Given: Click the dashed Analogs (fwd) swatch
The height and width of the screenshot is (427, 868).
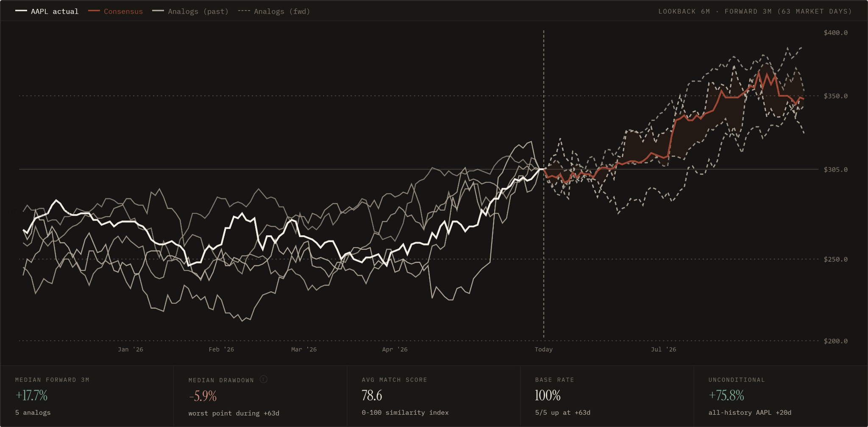Looking at the screenshot, I should pyautogui.click(x=244, y=11).
